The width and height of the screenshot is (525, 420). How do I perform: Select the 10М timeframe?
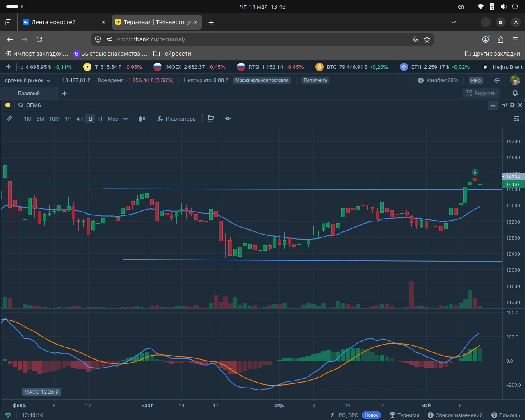pyautogui.click(x=55, y=119)
